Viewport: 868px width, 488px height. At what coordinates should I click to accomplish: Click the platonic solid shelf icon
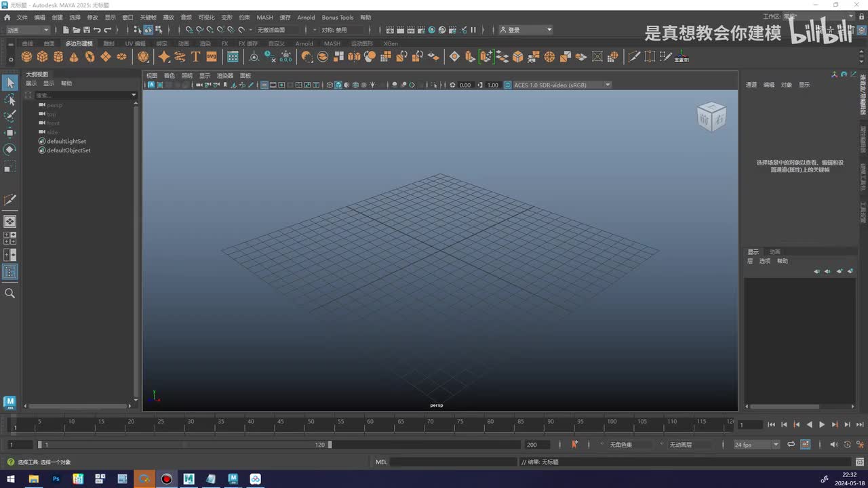point(143,57)
